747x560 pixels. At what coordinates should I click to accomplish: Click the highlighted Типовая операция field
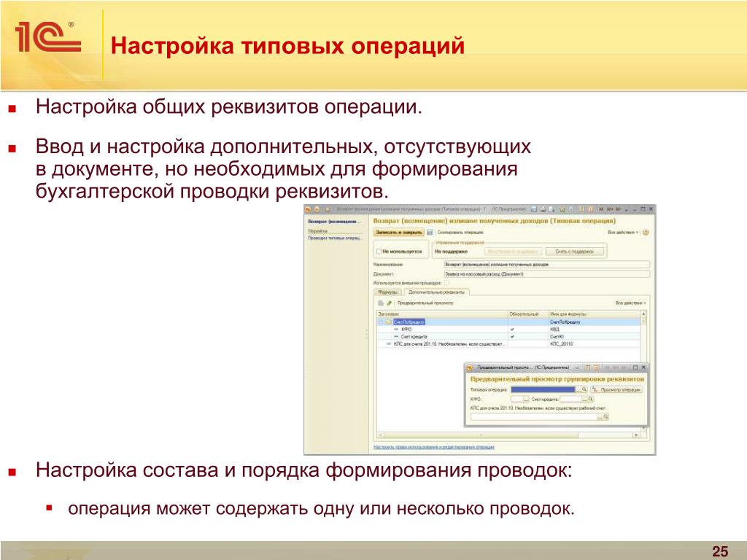(x=543, y=389)
